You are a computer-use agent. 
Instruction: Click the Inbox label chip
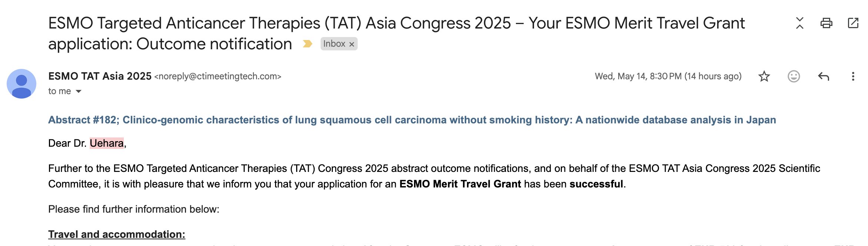334,44
